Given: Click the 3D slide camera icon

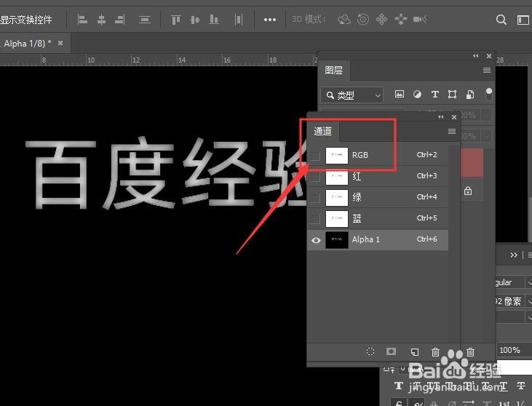Looking at the screenshot, I should [401, 20].
